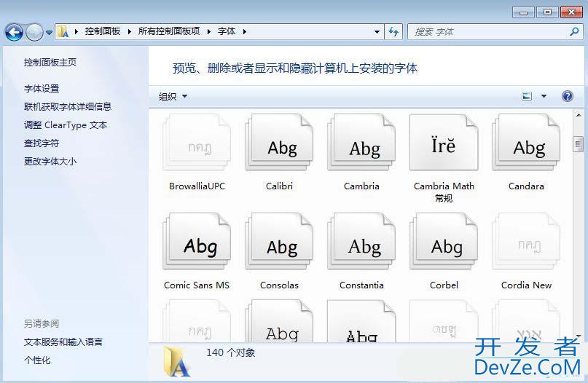This screenshot has width=588, height=383.
Task: Select the Calibri font icon
Action: tap(279, 143)
